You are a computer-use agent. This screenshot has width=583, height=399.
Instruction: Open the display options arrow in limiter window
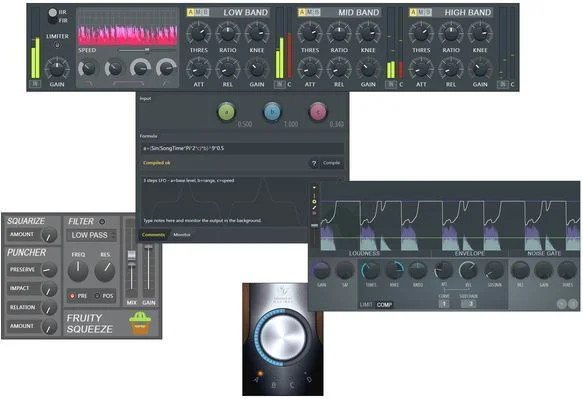(x=314, y=187)
